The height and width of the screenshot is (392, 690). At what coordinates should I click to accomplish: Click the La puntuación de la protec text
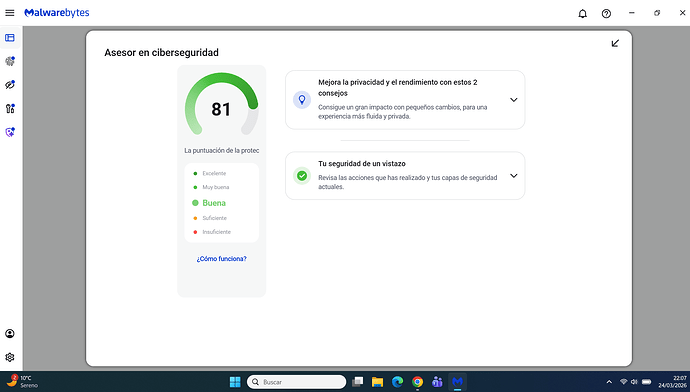pyautogui.click(x=221, y=150)
